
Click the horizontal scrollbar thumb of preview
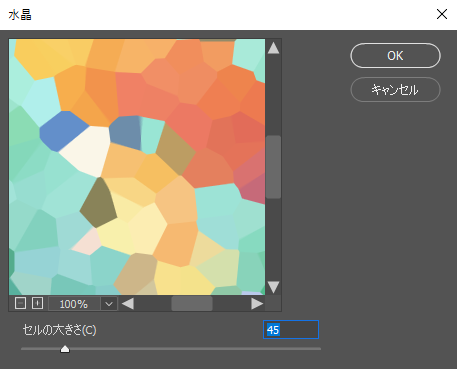[192, 304]
